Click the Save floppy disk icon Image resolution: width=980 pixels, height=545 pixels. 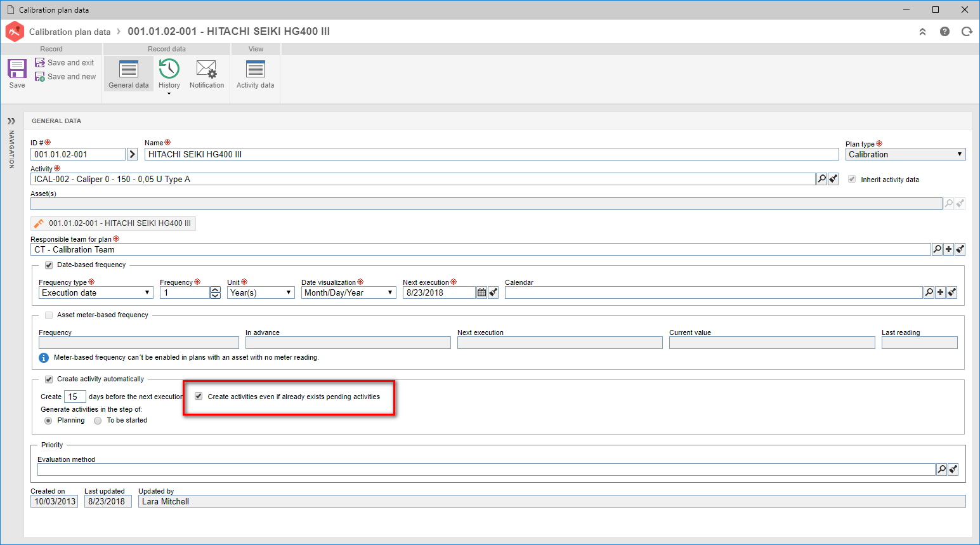17,69
